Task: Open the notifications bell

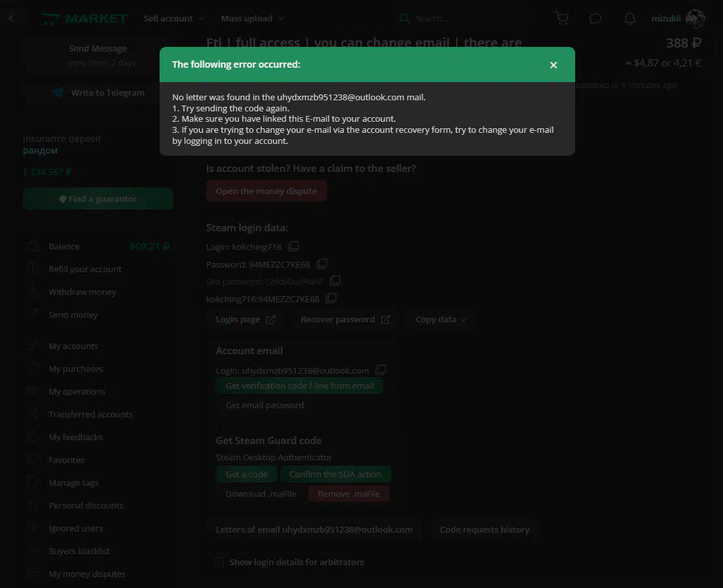Action: click(630, 18)
